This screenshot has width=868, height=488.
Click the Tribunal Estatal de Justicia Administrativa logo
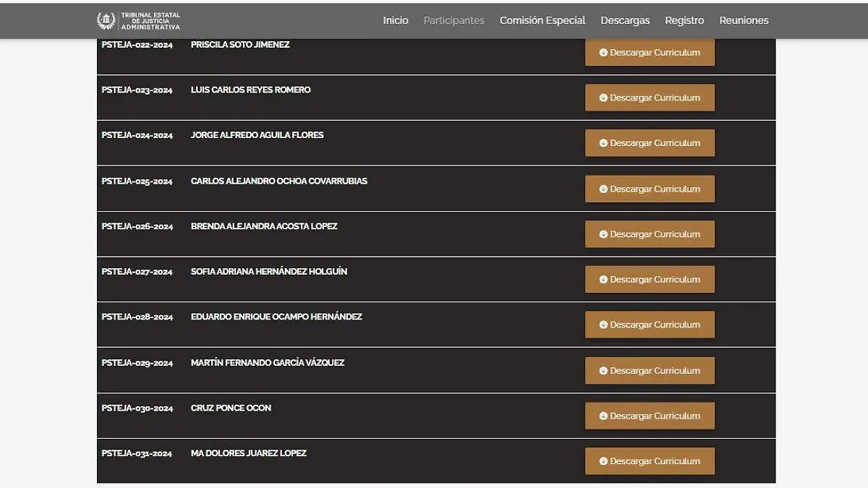tap(139, 20)
